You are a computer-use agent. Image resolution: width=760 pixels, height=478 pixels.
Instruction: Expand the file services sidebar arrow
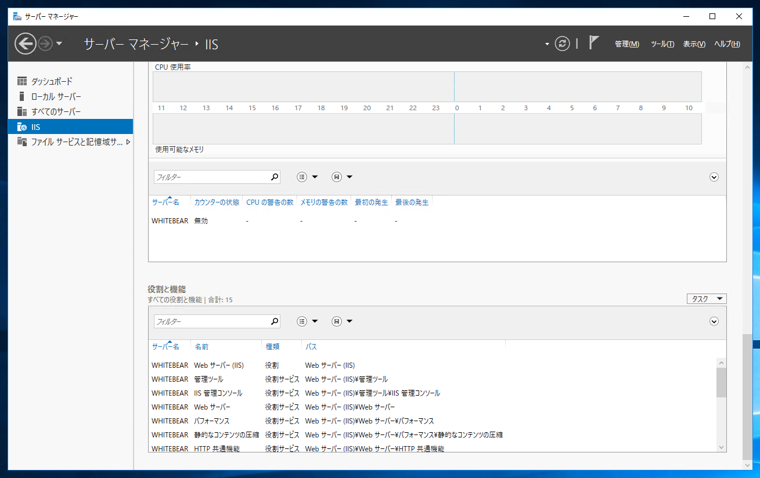[128, 142]
